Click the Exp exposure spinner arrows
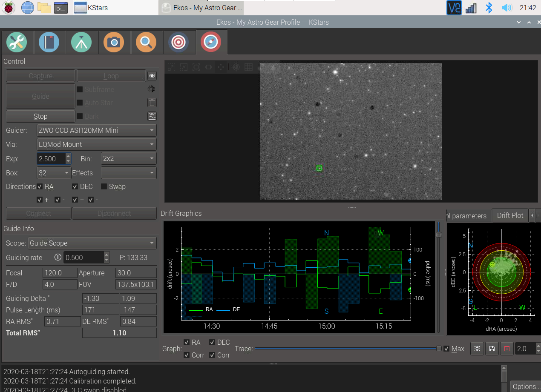Screen dimensions: 541x392 [x=69, y=159]
